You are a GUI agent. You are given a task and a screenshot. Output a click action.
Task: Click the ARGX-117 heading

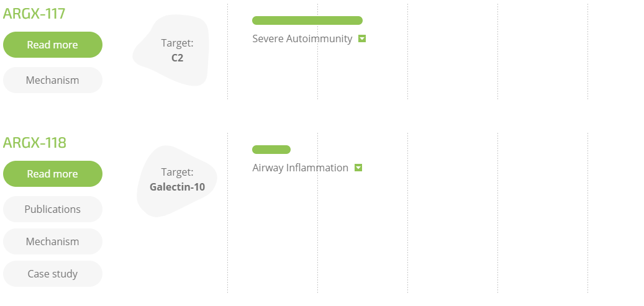click(34, 14)
